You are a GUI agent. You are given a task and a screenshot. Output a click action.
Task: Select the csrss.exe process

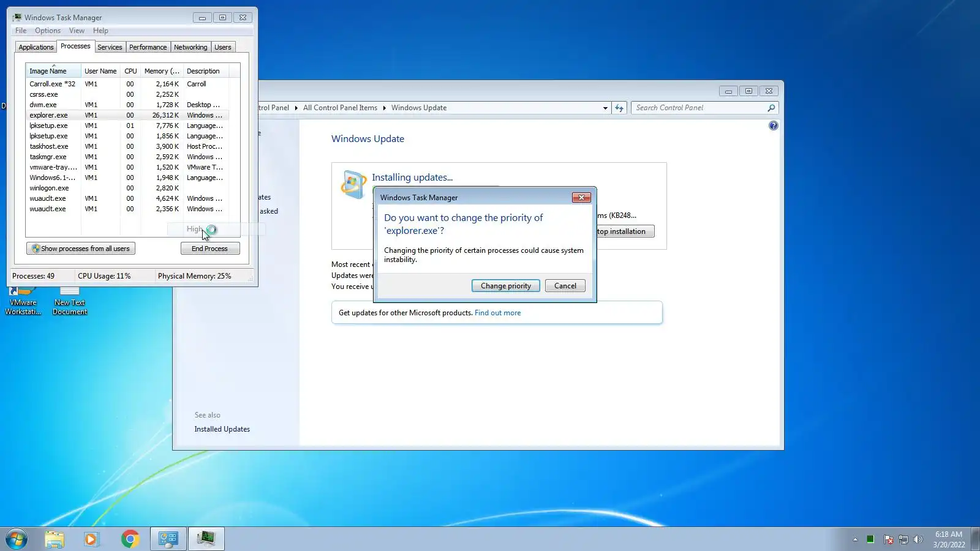127,94
